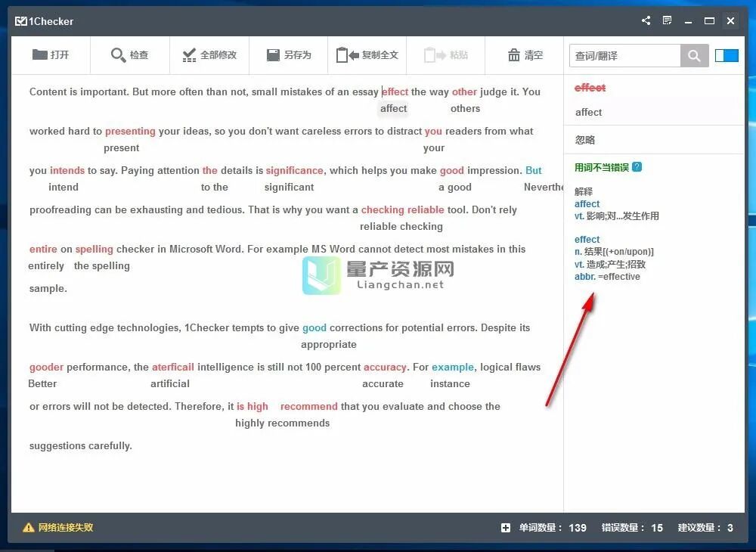Select the red error word 'effect'
Viewport: 756px width, 552px height.
click(x=395, y=91)
